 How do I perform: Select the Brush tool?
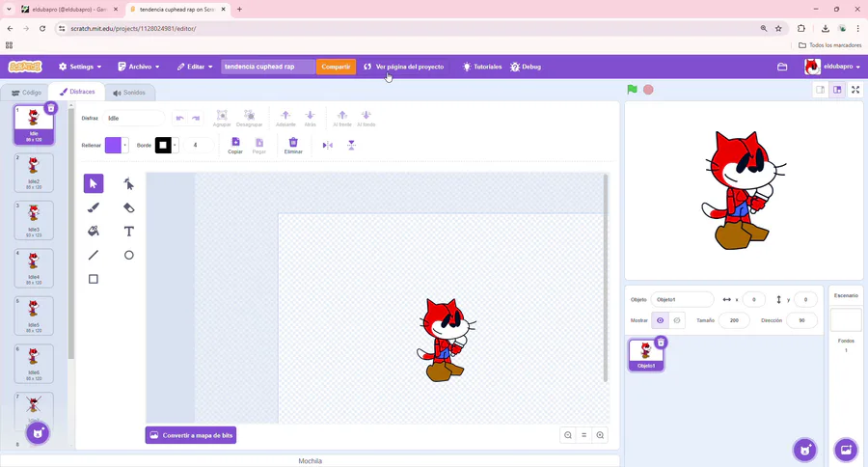(x=94, y=207)
